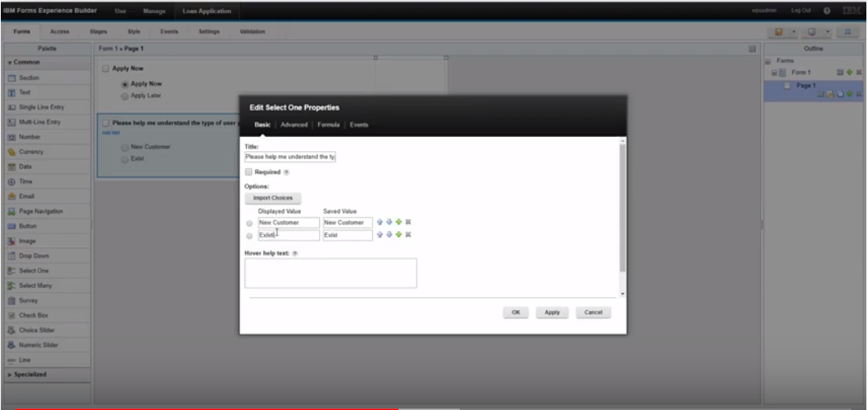The image size is (868, 410).
Task: Set Exist as default option radio
Action: tap(249, 236)
